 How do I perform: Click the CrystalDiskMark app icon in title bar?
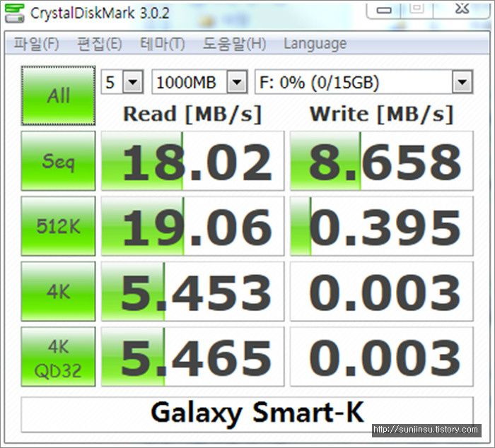15,13
